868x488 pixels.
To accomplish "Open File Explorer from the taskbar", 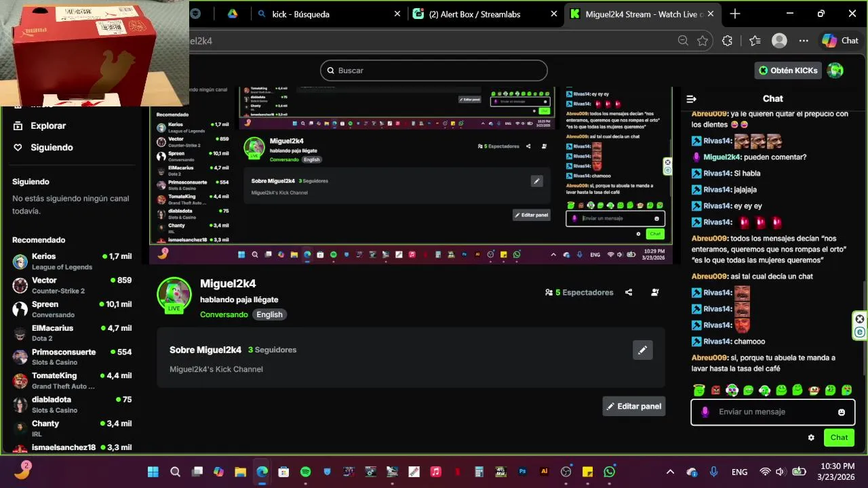I will point(240,472).
